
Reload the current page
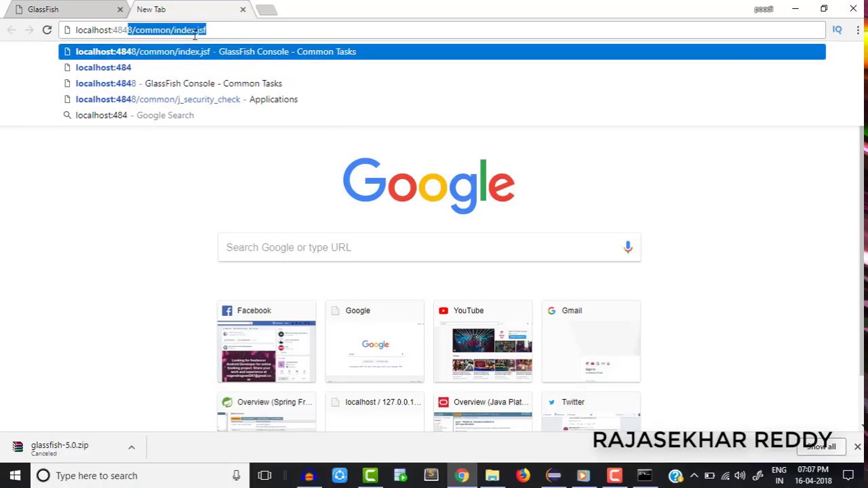click(47, 30)
